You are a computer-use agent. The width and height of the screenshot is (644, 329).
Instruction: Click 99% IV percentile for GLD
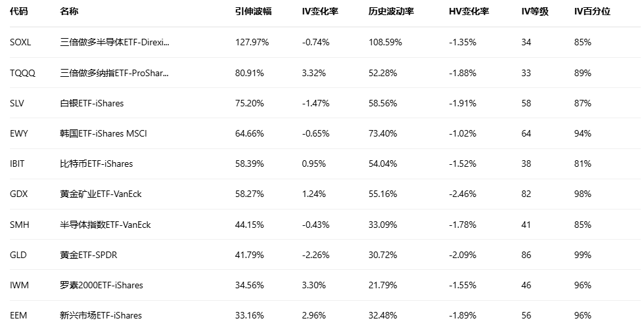coord(583,255)
